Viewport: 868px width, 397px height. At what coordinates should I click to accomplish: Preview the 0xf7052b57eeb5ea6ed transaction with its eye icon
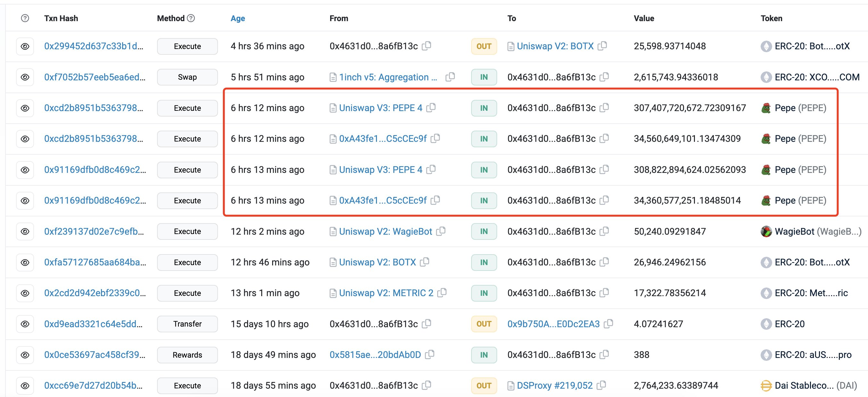[x=25, y=77]
